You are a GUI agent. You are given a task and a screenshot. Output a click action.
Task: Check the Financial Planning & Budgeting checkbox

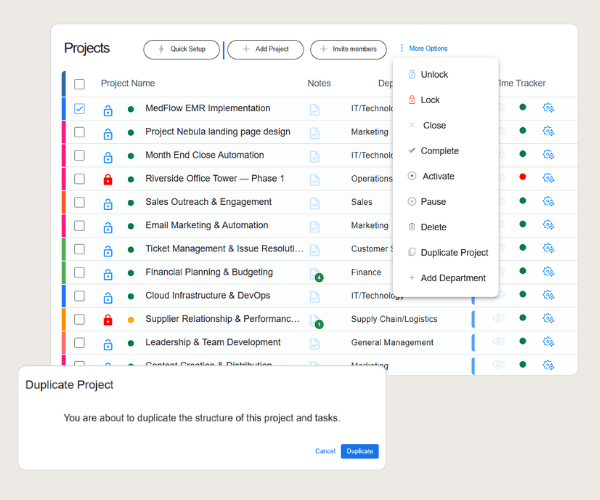[79, 272]
